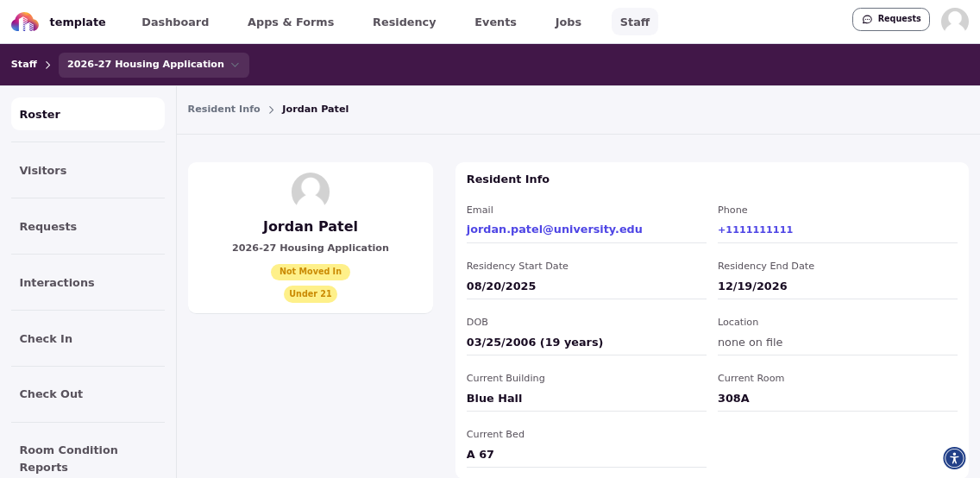Switch to the Events tab
The image size is (980, 478).
pos(496,22)
